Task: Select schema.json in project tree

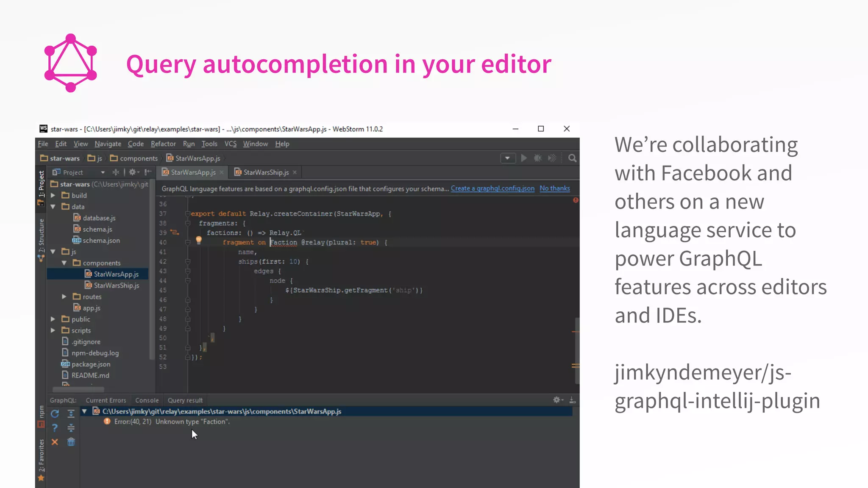Action: (96, 240)
